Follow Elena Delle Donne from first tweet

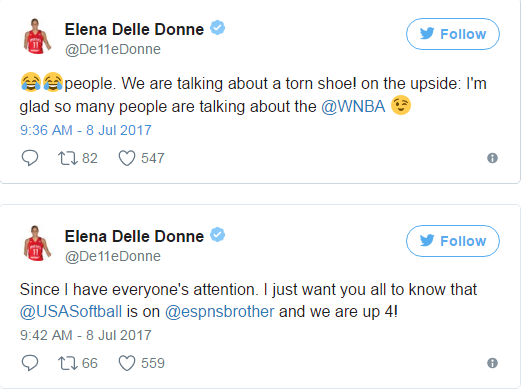point(453,34)
